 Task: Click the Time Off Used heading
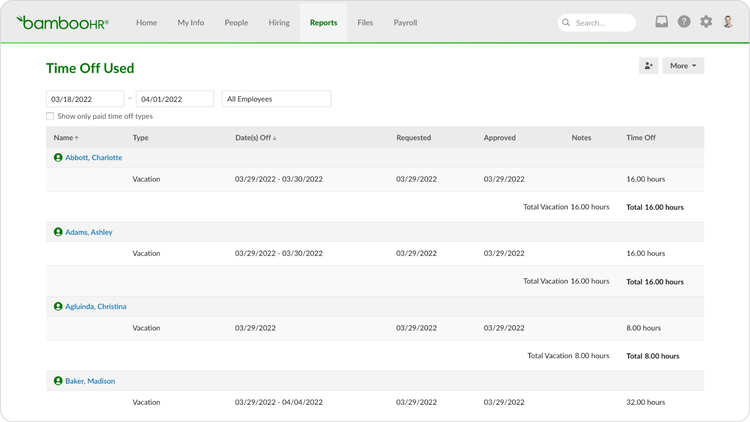click(90, 68)
